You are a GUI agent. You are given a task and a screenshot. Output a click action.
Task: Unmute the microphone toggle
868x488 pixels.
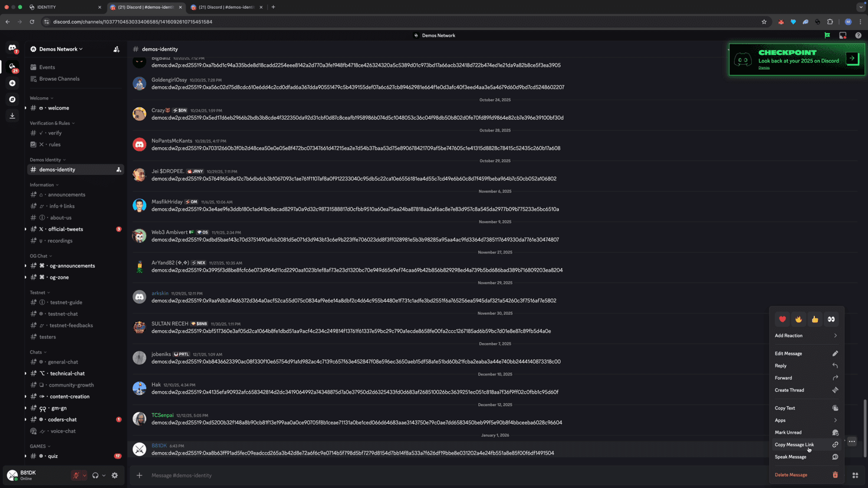77,475
